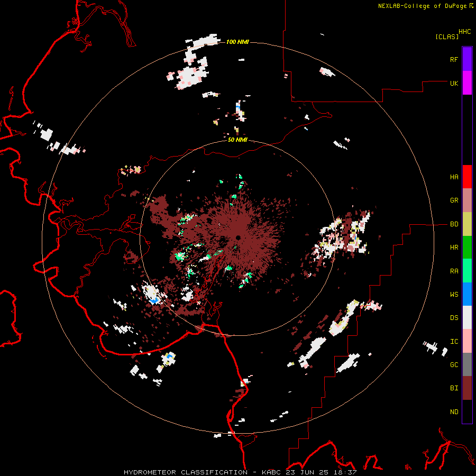Screen dimensions: 476x476
Task: Click the HA red legend swatch
Action: point(467,177)
